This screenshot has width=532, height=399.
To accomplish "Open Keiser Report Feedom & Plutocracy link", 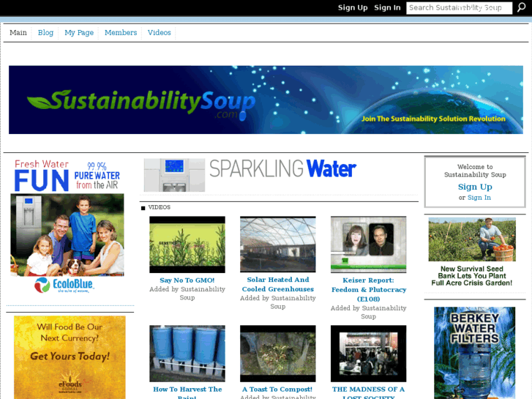I will click(369, 289).
